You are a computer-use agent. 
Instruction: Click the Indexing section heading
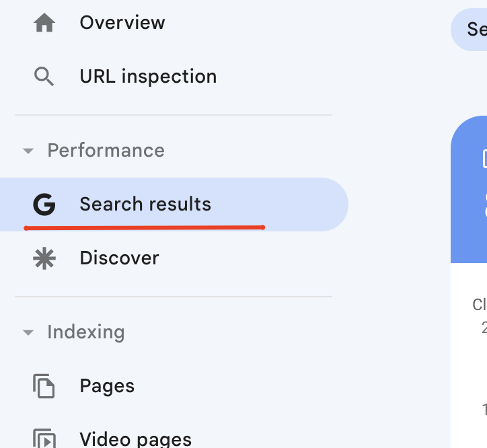tap(85, 332)
